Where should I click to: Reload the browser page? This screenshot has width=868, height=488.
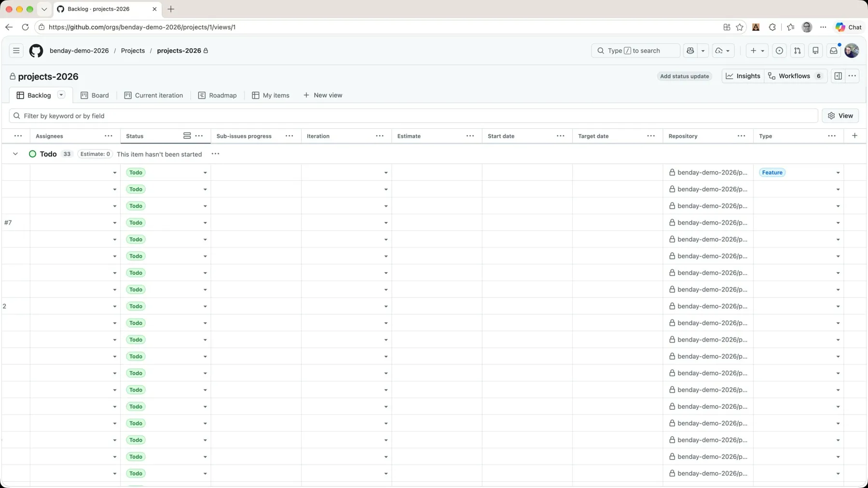click(x=25, y=27)
